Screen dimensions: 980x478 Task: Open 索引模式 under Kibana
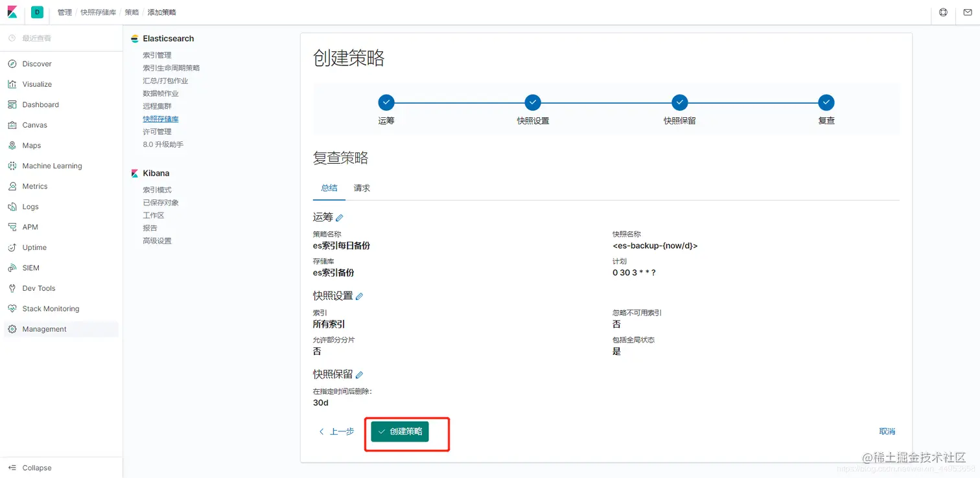coord(157,190)
